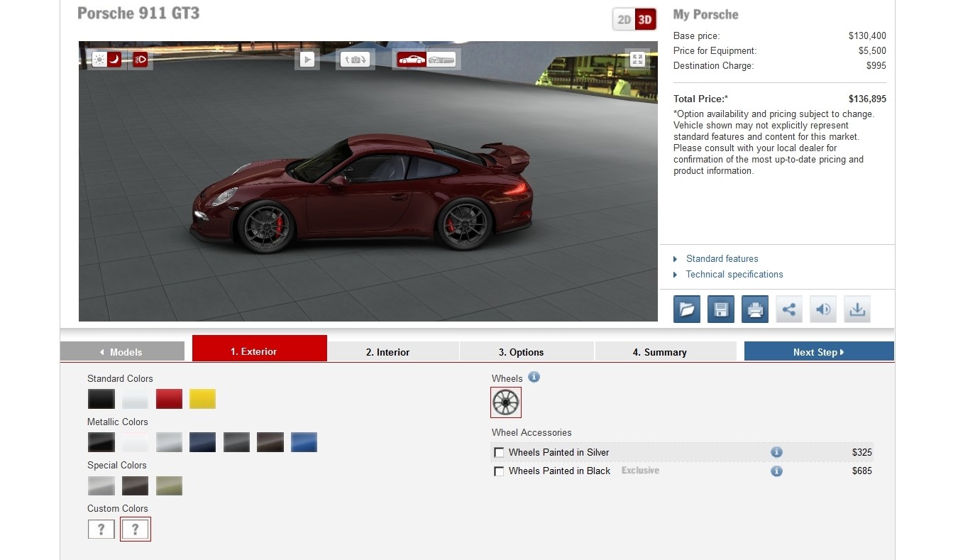Choose white standard color
Viewport: 980px width, 560px height.
click(135, 399)
